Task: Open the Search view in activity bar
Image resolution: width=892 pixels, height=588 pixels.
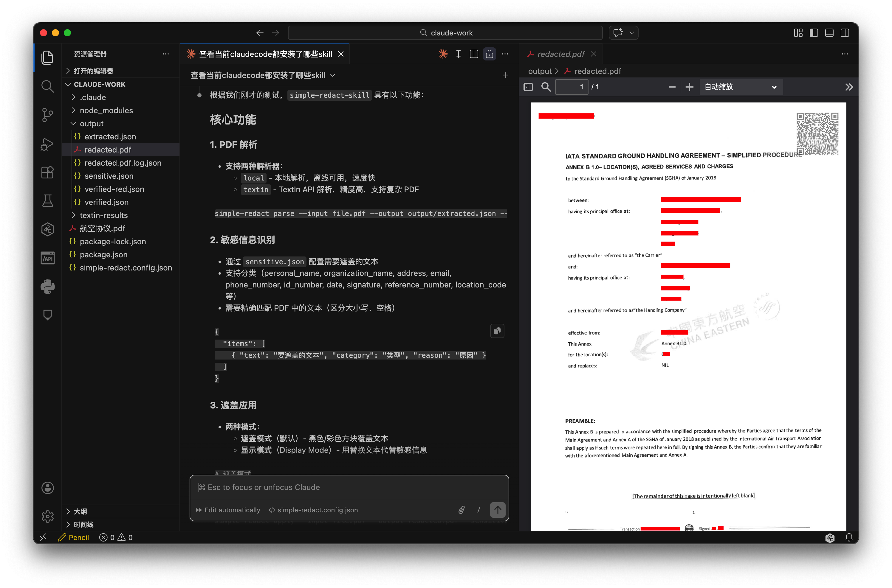Action: (47, 86)
